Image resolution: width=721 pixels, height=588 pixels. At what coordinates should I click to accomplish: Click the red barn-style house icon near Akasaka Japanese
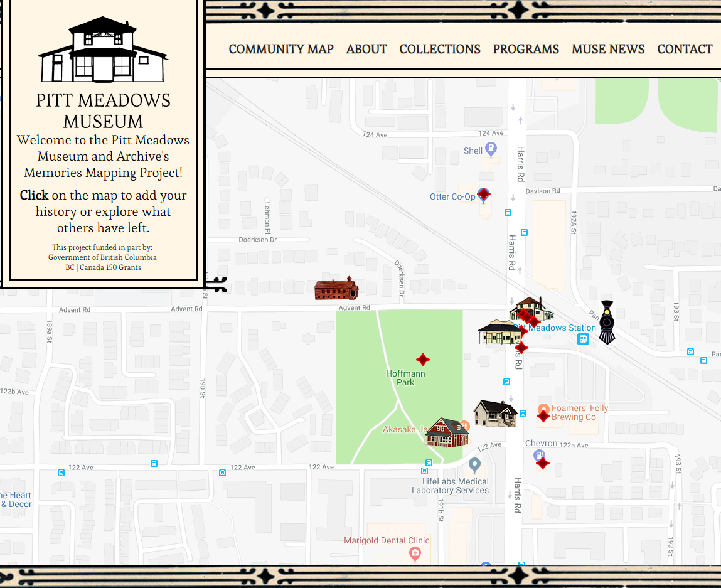click(x=446, y=433)
